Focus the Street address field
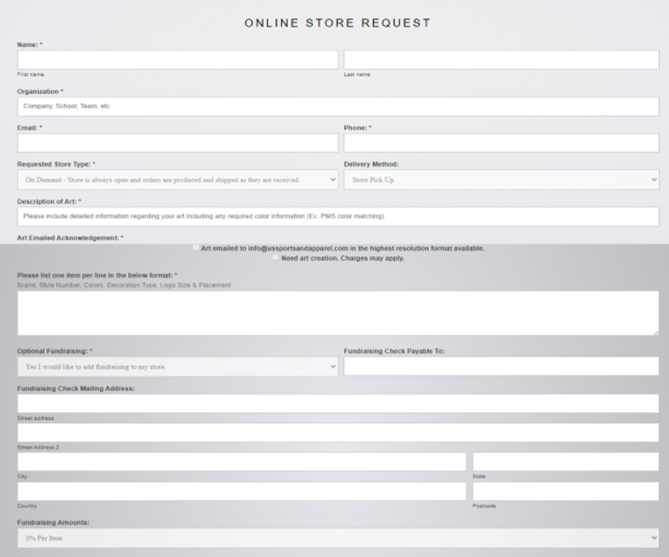Screen dimensions: 669x557 click(338, 403)
